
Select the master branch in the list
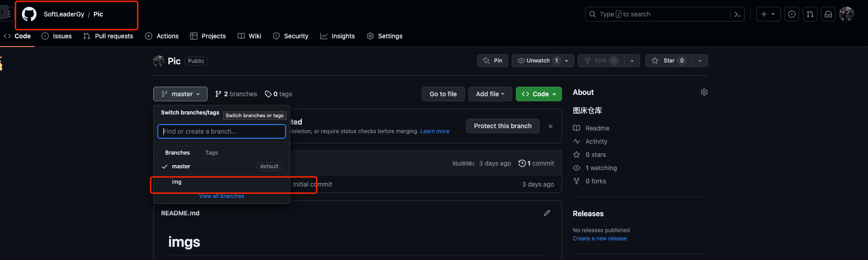coord(222,166)
